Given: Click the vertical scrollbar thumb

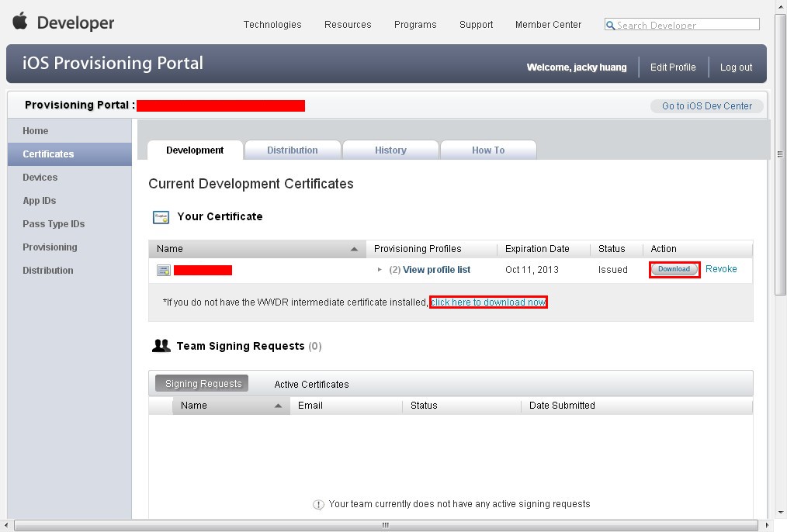Looking at the screenshot, I should 780,154.
